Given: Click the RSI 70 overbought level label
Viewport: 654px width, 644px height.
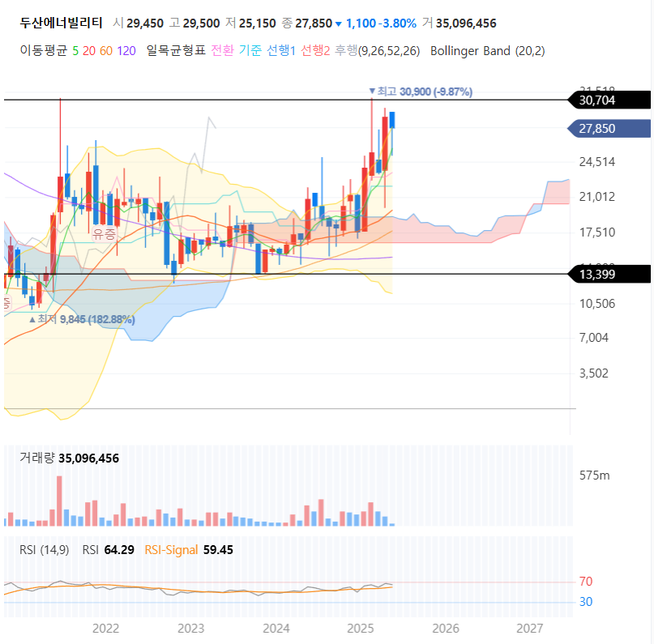Looking at the screenshot, I should click(x=586, y=582).
